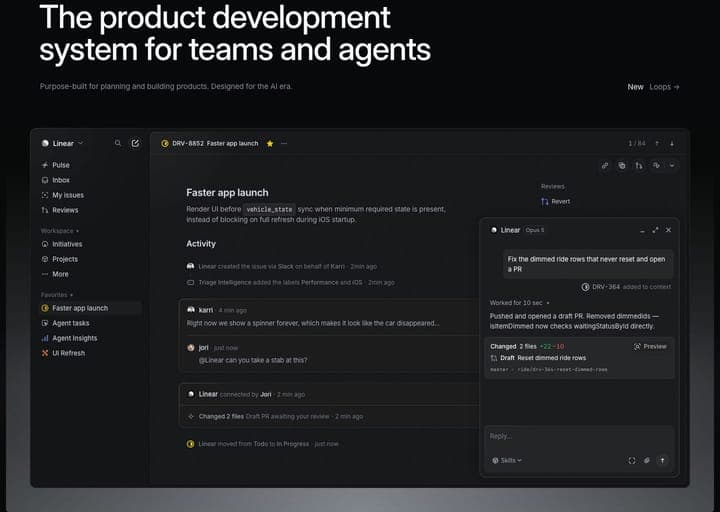Open search via the magnifier icon
Screen dimensions: 720x512
pyautogui.click(x=118, y=143)
